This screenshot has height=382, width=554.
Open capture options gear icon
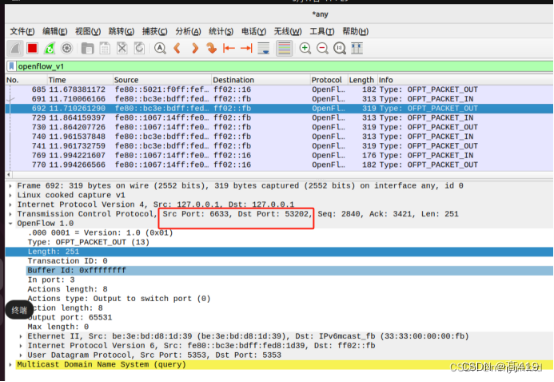point(67,48)
